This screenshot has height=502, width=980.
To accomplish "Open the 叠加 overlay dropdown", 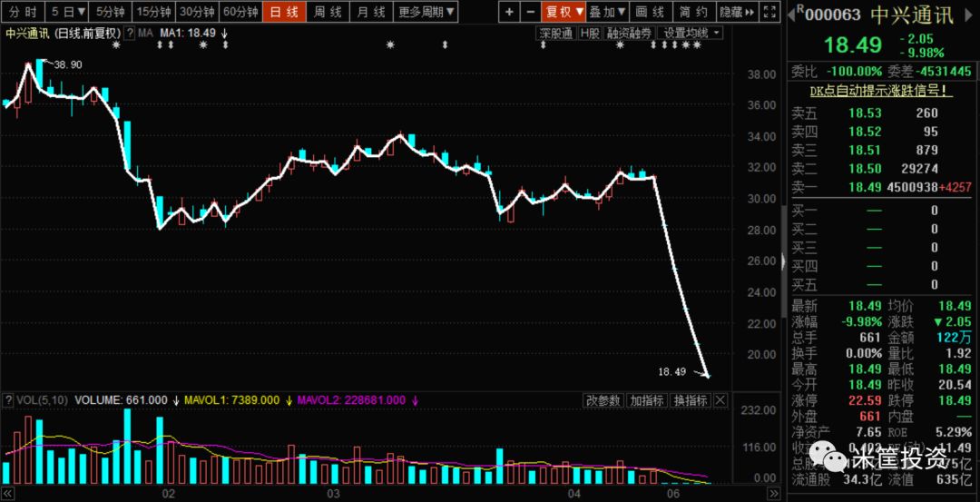I will 608,11.
